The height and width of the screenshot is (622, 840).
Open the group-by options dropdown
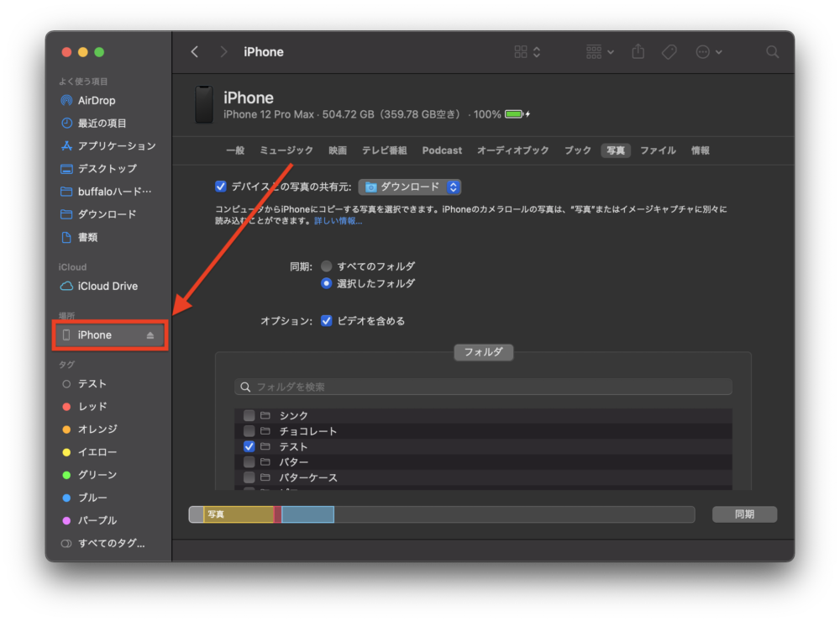click(600, 52)
